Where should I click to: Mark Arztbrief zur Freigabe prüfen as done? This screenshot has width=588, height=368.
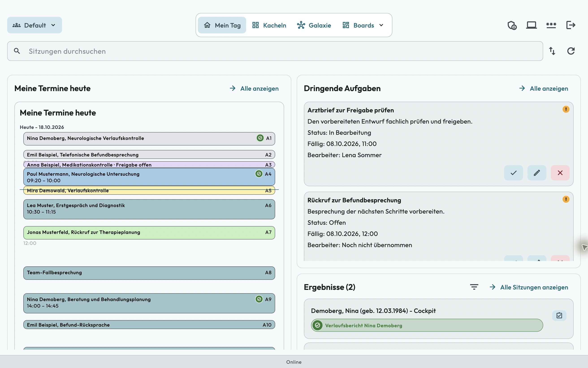(513, 173)
